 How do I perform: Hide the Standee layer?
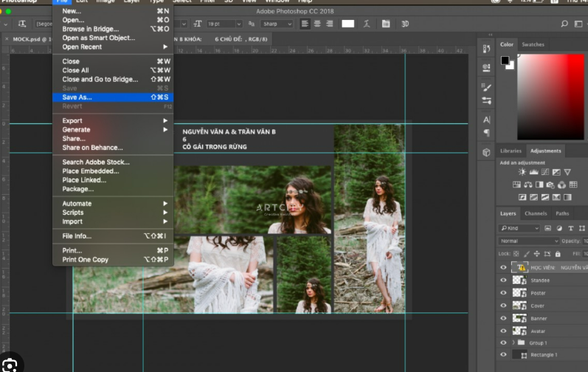pyautogui.click(x=504, y=280)
